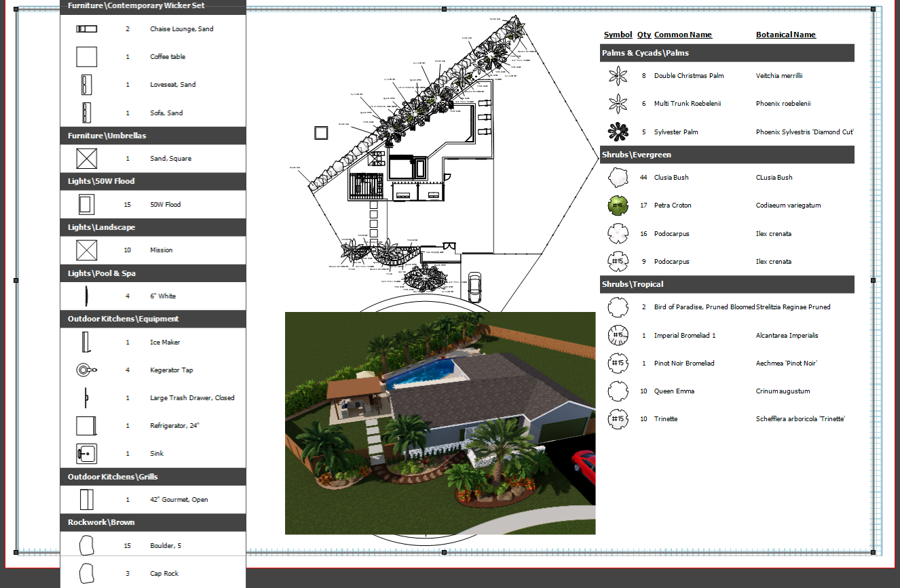
Task: Select the 3D rendered house image
Action: tap(440, 423)
